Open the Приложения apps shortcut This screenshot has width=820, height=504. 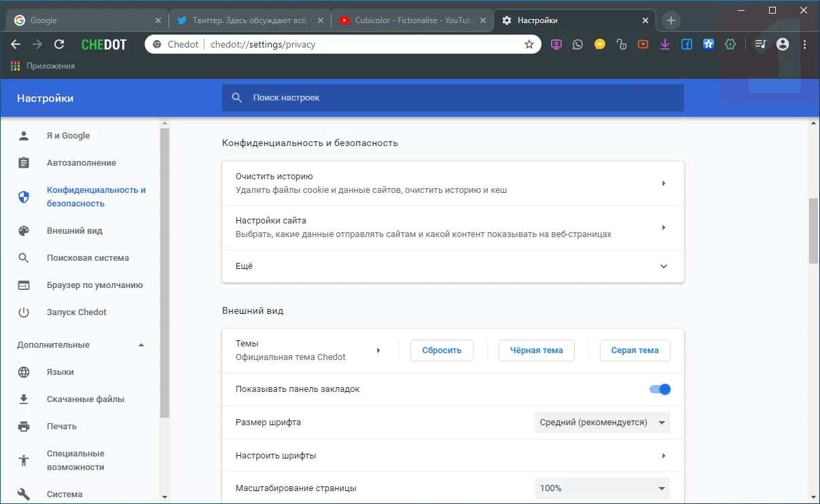[x=43, y=66]
